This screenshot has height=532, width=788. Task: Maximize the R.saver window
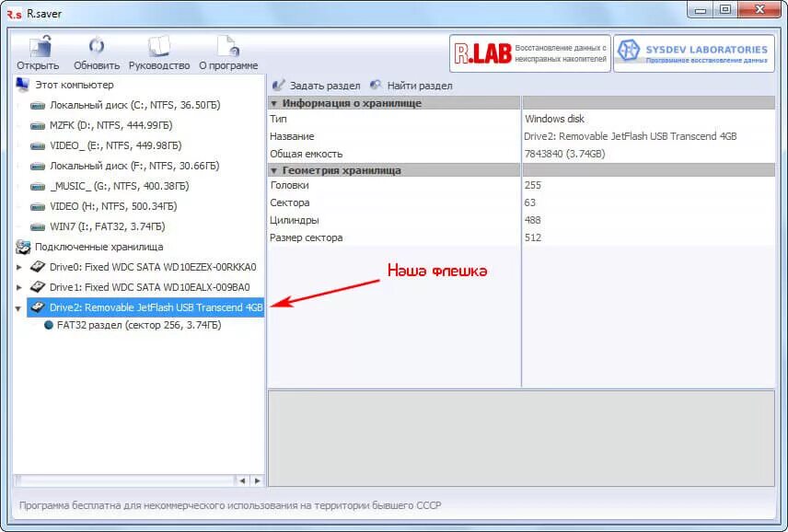pyautogui.click(x=725, y=9)
